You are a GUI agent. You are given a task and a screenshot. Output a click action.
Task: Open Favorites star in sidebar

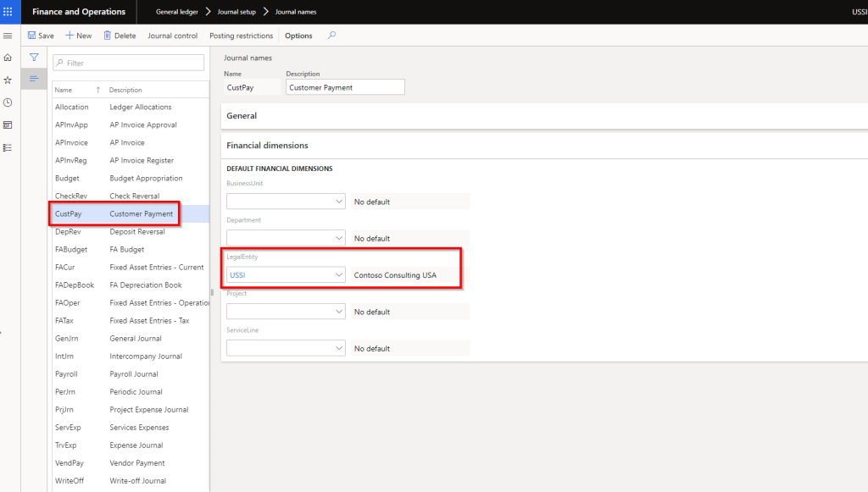pos(8,80)
